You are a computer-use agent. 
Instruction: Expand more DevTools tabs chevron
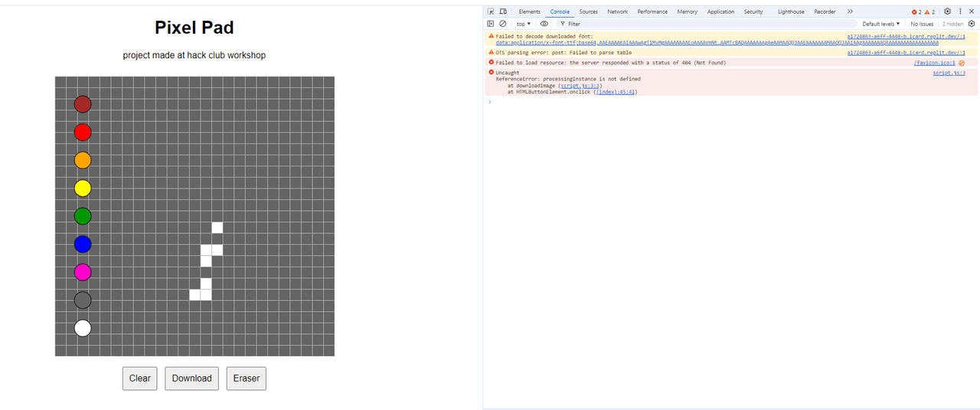(x=850, y=11)
